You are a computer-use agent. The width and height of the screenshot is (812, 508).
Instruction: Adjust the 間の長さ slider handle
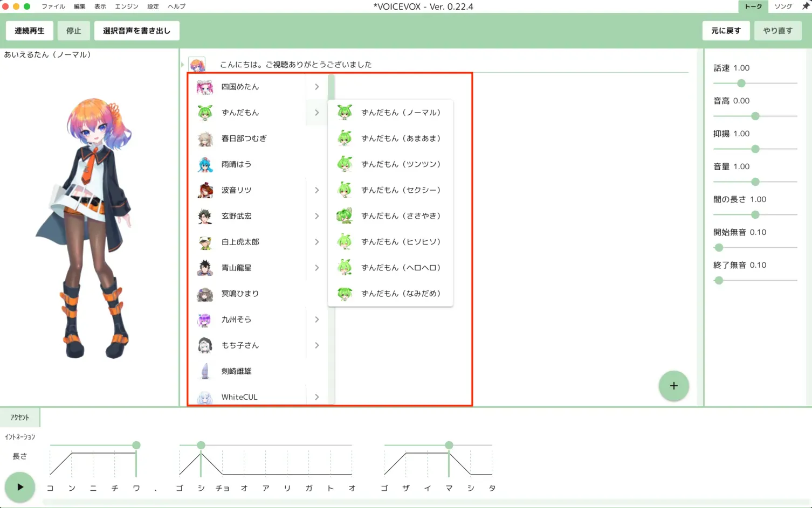click(x=755, y=214)
